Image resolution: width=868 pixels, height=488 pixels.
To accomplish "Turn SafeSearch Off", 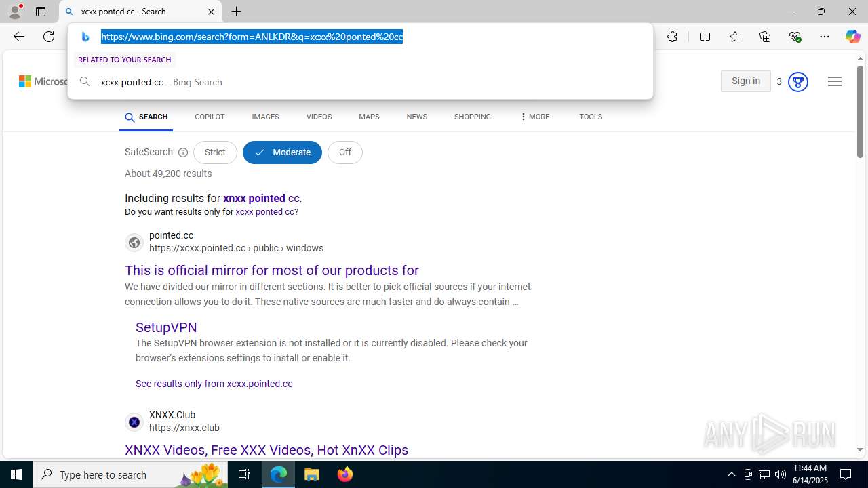I will [344, 152].
